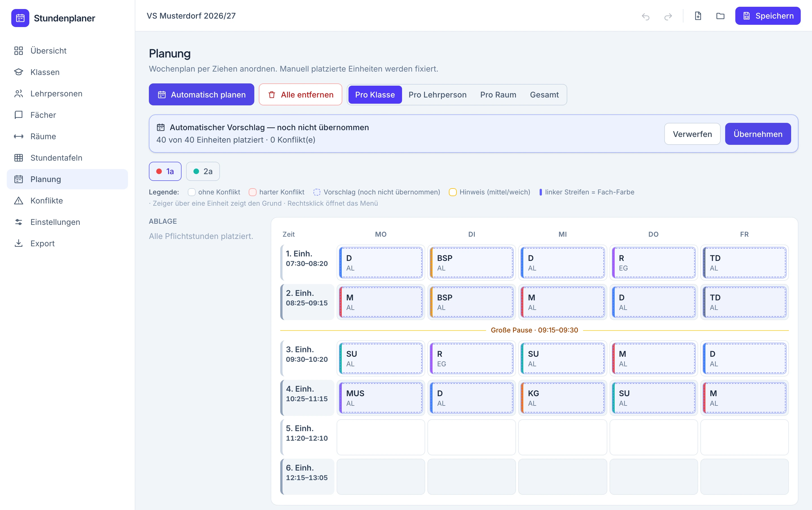The width and height of the screenshot is (812, 510).
Task: Open Lehrpersonen page
Action: 67,93
